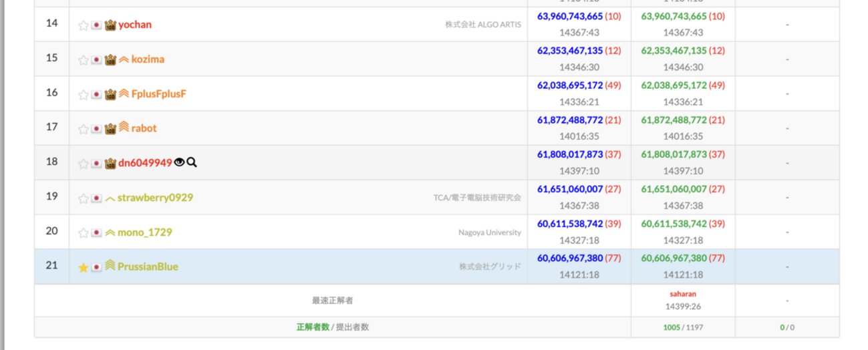Click Japan flag next to dn6049949
This screenshot has width=868, height=350.
tap(96, 164)
